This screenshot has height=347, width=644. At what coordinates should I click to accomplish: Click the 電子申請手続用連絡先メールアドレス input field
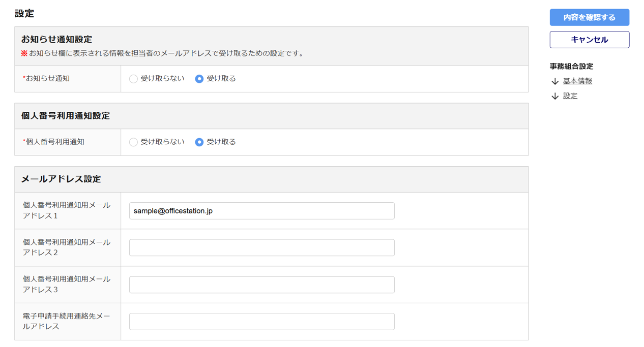click(x=261, y=322)
